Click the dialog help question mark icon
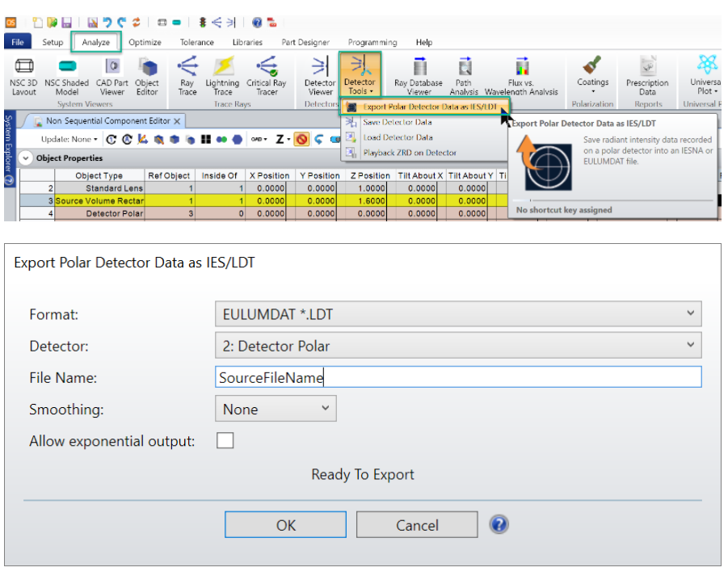The height and width of the screenshot is (580, 728). click(x=499, y=525)
